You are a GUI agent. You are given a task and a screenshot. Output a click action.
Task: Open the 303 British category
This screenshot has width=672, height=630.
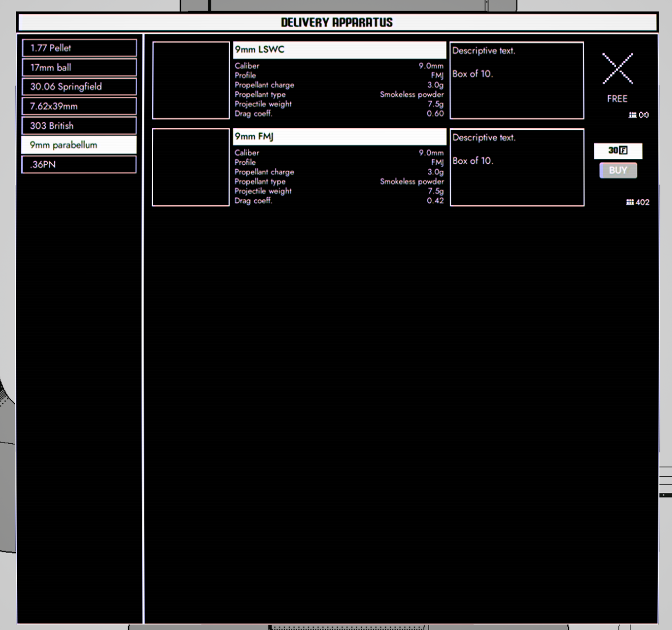pyautogui.click(x=79, y=125)
